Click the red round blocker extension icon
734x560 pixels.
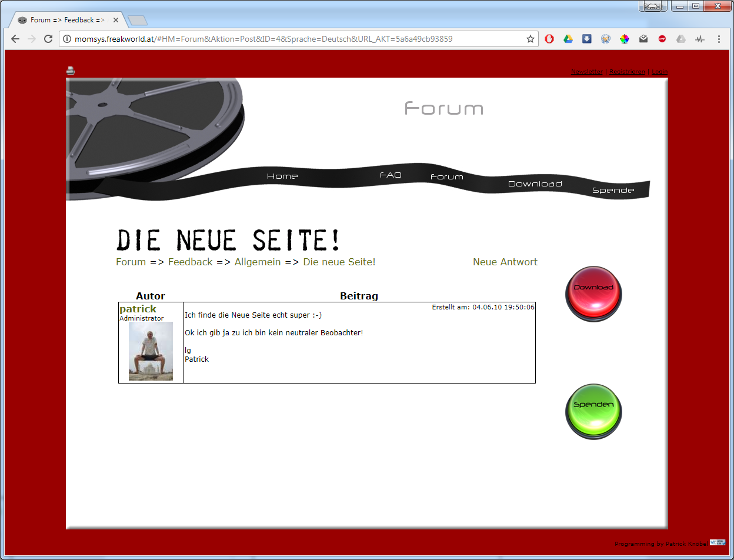662,39
